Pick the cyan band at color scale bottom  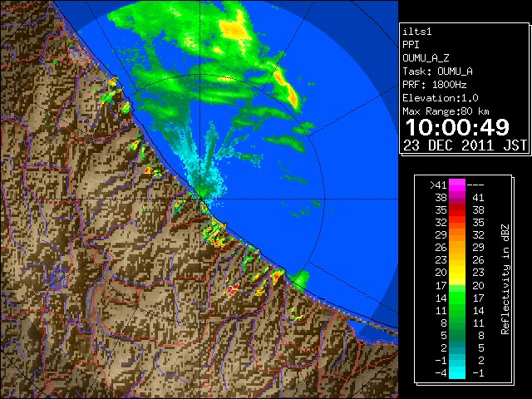tap(457, 373)
